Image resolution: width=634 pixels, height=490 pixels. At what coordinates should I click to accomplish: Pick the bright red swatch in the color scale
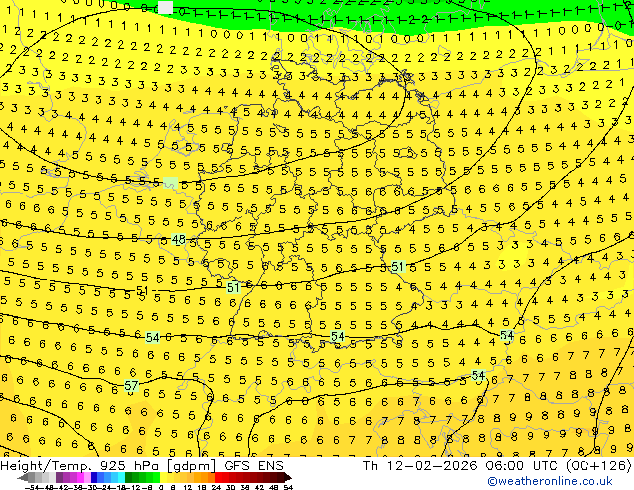click(x=218, y=477)
